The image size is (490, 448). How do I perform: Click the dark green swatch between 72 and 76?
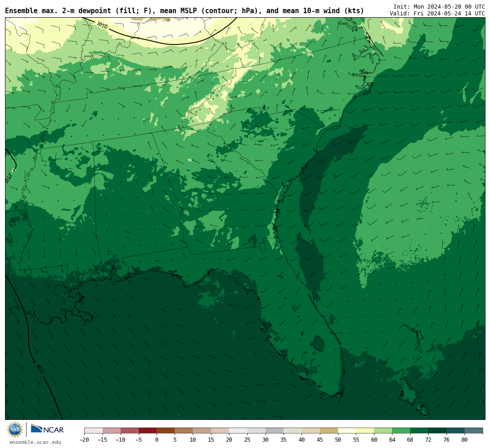coord(438,431)
